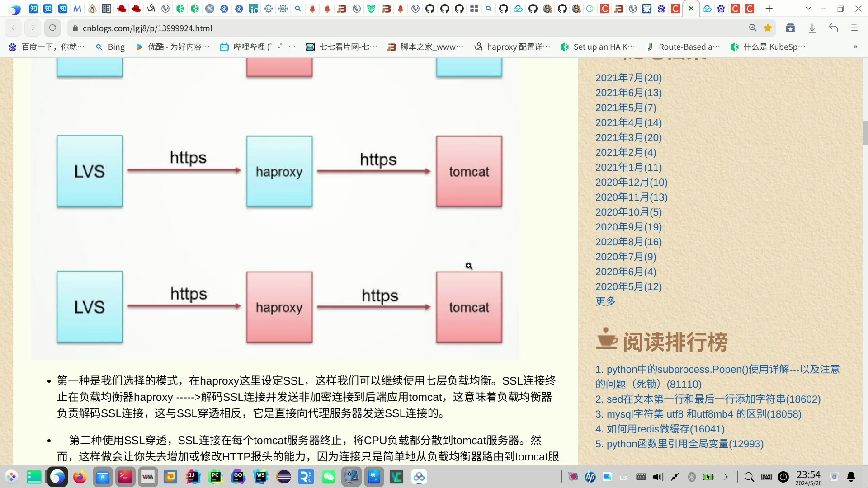Expand the tab list dropdown arrow

pos(808,9)
